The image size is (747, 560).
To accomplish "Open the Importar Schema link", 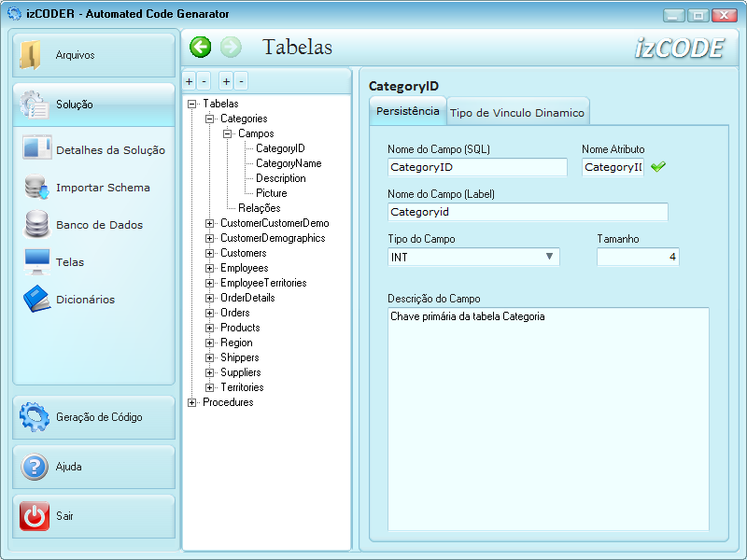I will tap(103, 188).
